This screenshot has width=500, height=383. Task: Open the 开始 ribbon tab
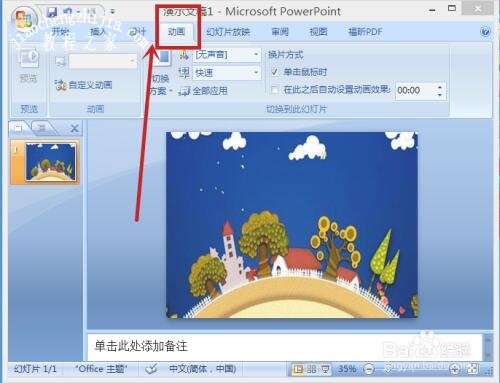click(x=60, y=32)
